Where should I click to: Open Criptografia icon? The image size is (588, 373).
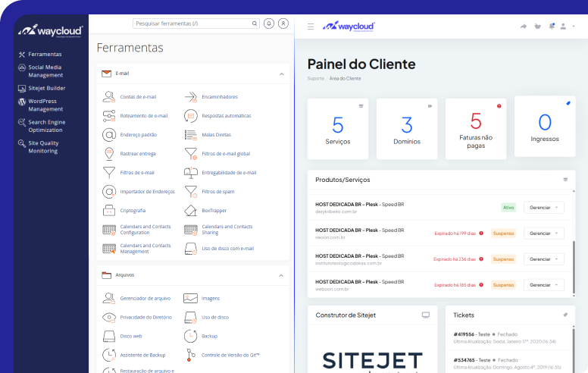click(109, 211)
